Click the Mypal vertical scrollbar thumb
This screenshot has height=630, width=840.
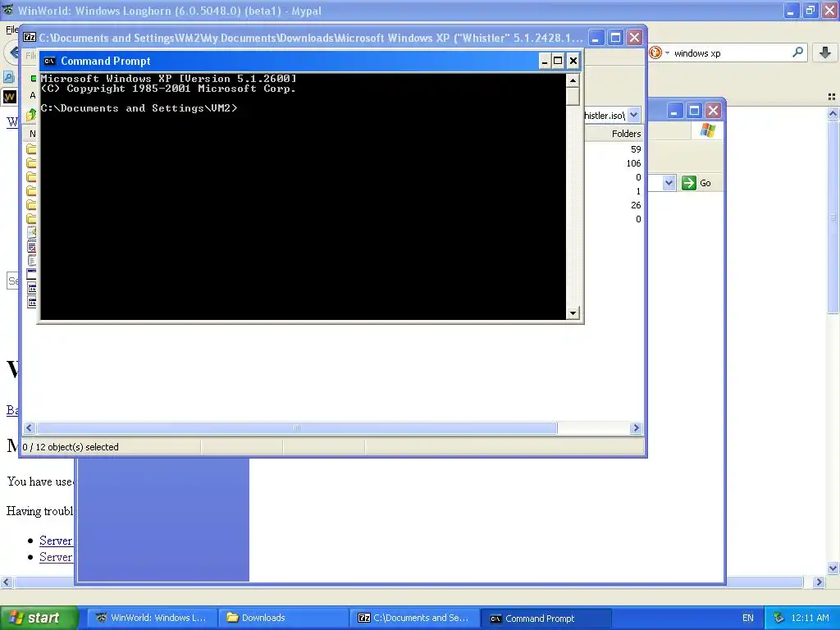pyautogui.click(x=833, y=217)
